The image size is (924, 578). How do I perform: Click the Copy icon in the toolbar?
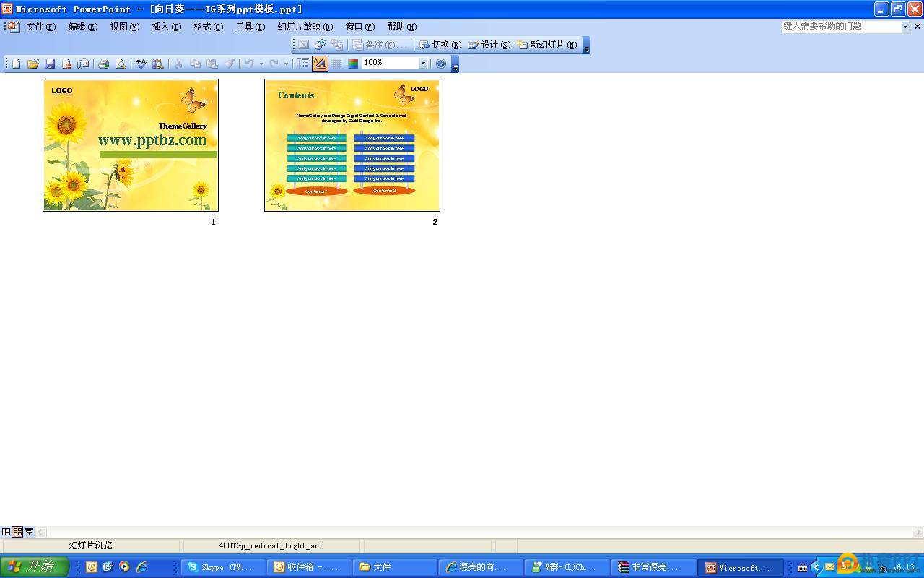tap(195, 64)
